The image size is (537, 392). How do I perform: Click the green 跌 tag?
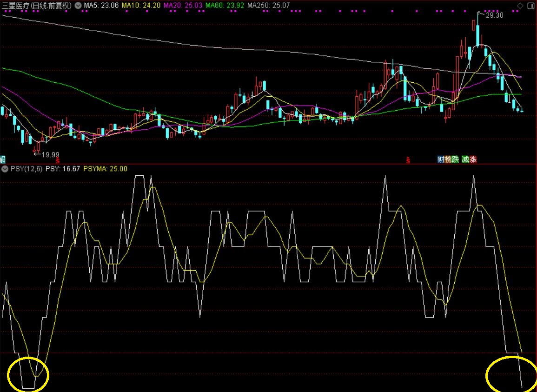point(455,159)
